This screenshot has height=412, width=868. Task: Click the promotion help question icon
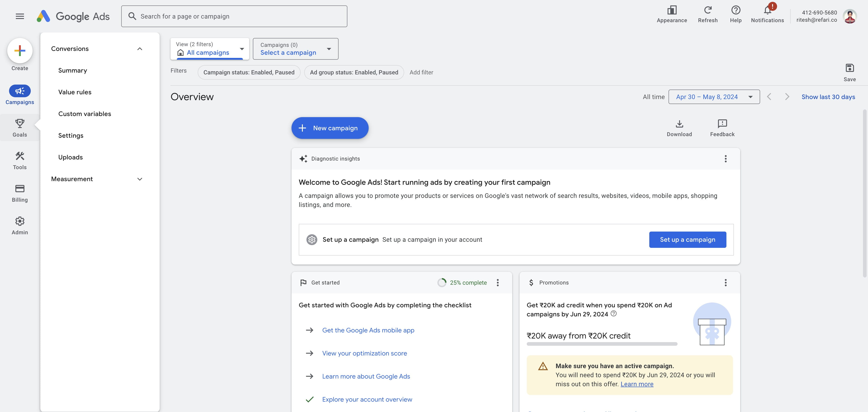pyautogui.click(x=613, y=314)
